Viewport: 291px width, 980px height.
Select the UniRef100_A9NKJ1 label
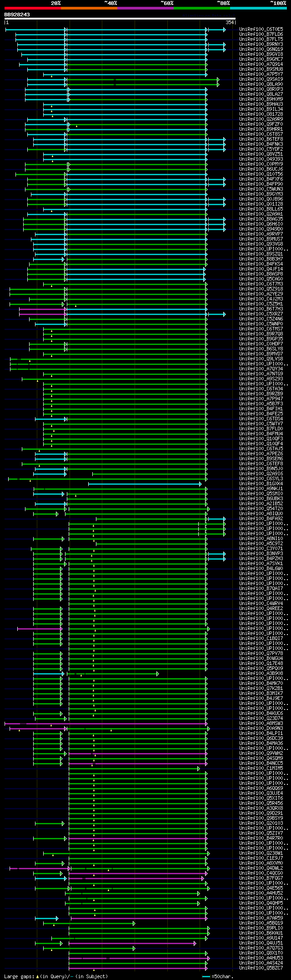tap(261, 488)
